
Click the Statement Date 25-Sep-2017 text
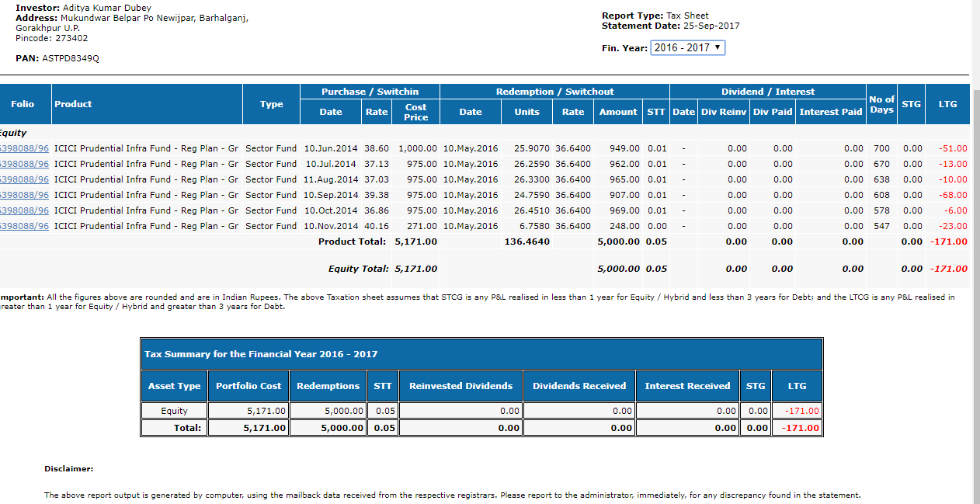coord(671,26)
